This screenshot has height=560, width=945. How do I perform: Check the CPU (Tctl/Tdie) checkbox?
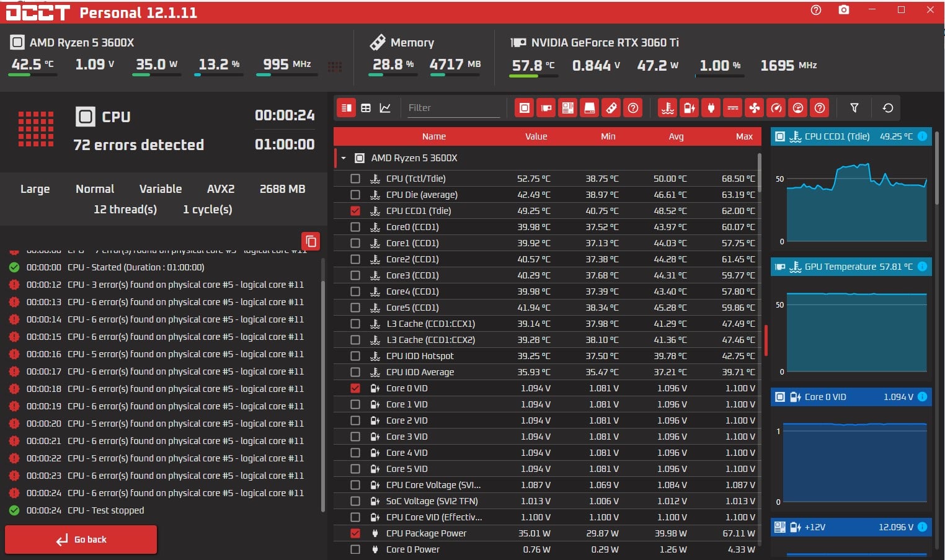pyautogui.click(x=355, y=179)
